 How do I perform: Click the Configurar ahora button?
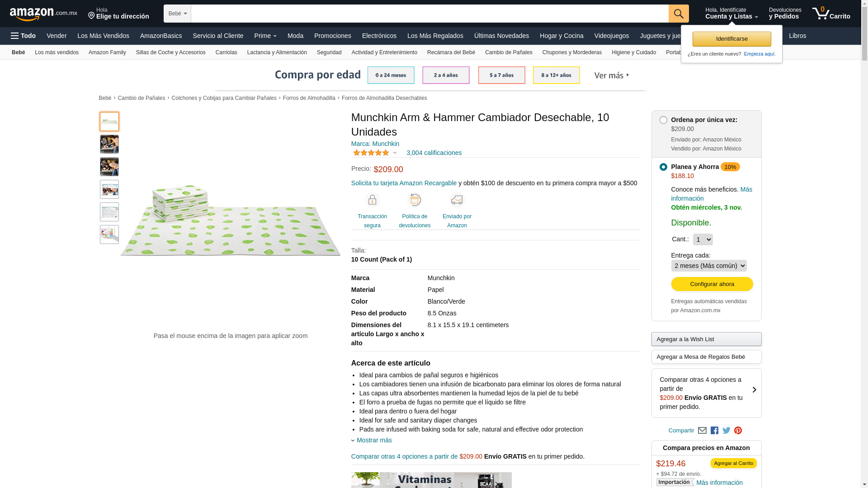coord(712,284)
